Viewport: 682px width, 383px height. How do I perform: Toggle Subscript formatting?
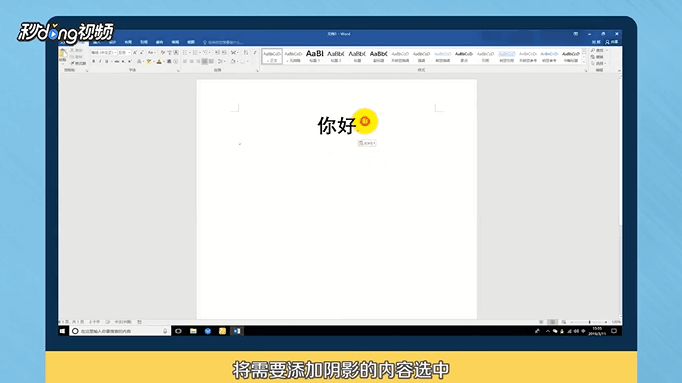click(123, 61)
